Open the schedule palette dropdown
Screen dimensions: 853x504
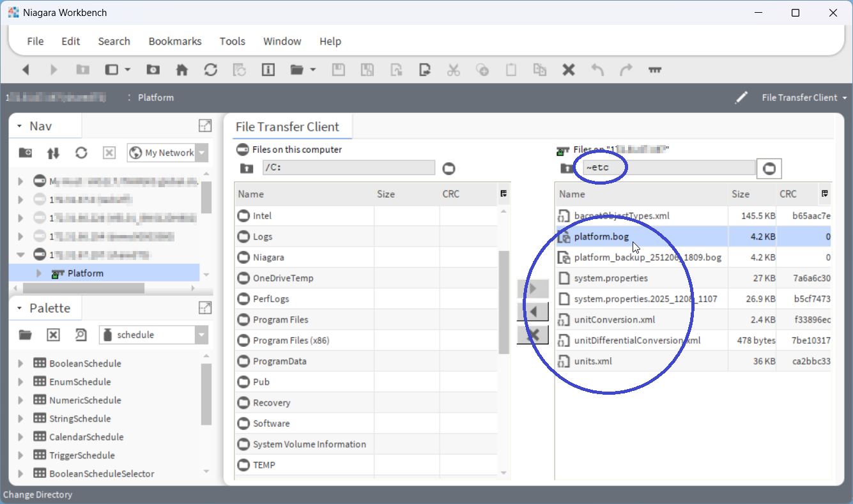coord(202,335)
